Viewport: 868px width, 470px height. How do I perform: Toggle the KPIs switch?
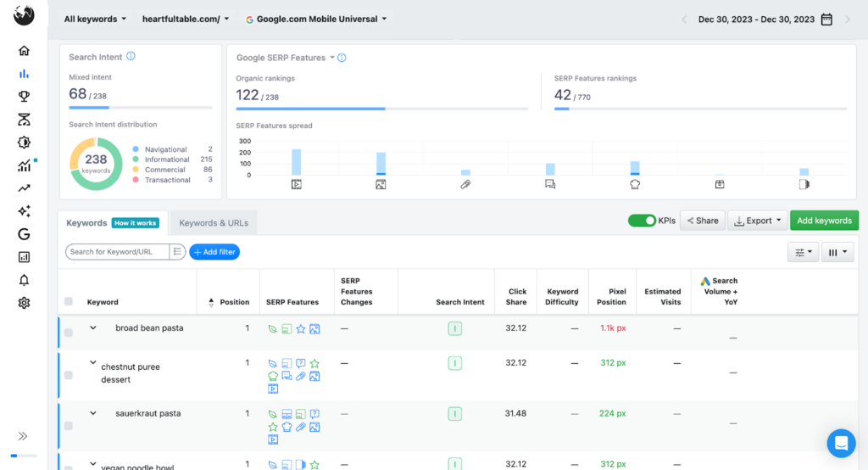tap(642, 221)
